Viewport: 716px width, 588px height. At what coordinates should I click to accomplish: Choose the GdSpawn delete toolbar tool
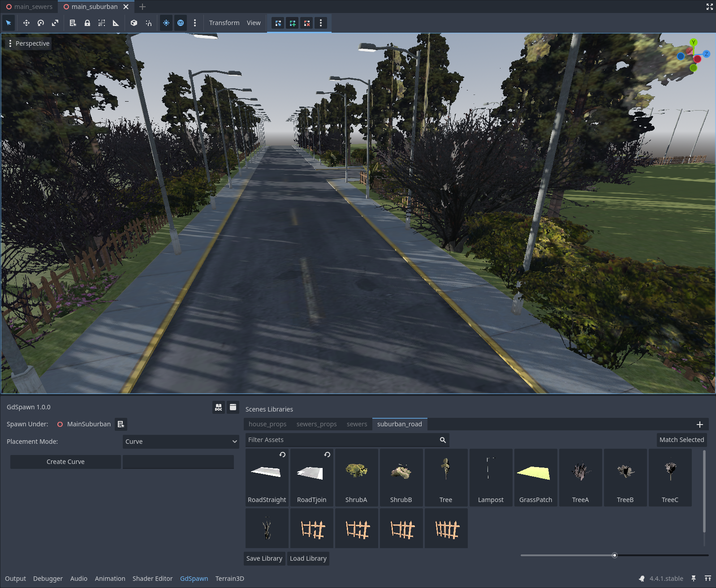pyautogui.click(x=307, y=23)
